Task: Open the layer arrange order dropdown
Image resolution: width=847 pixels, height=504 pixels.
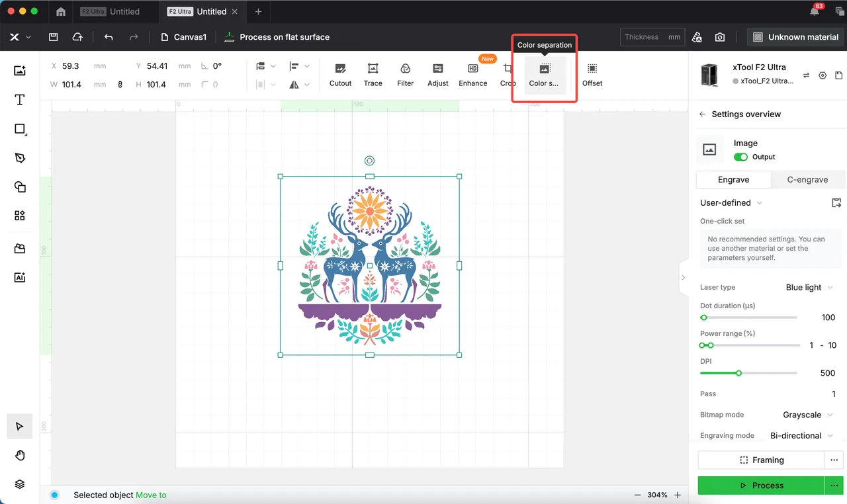Action: click(265, 66)
